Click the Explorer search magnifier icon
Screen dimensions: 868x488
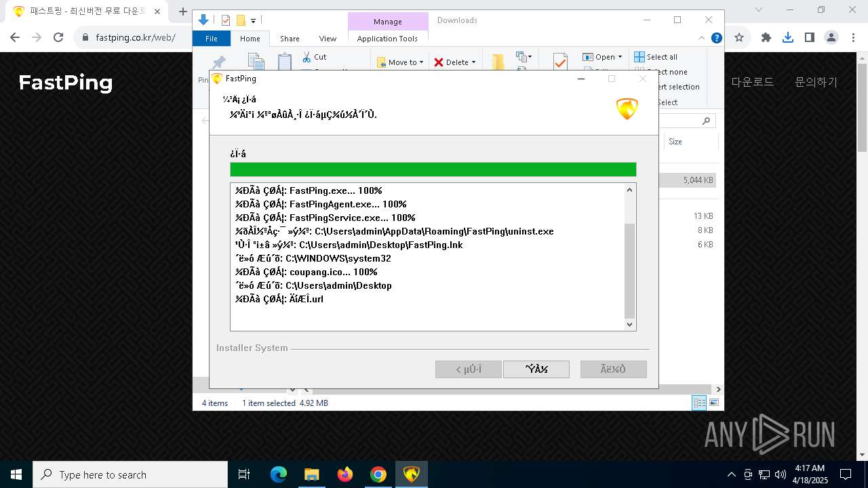coord(706,121)
